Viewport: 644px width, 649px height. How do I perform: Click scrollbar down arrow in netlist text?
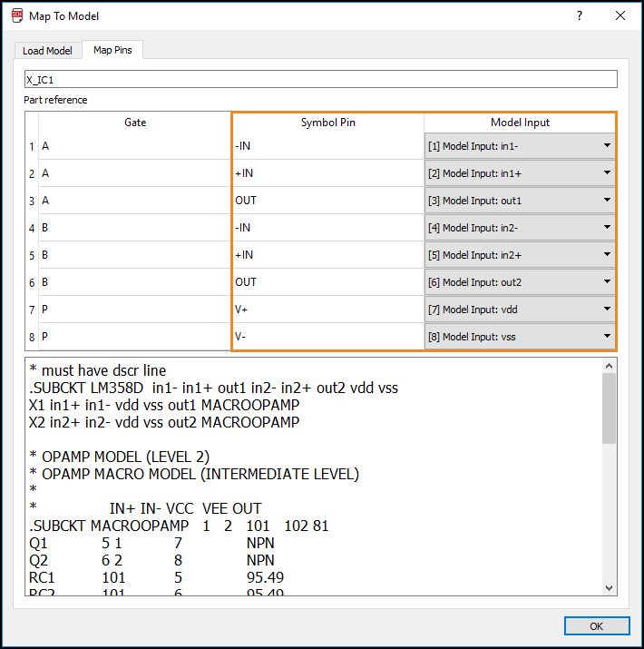point(610,588)
